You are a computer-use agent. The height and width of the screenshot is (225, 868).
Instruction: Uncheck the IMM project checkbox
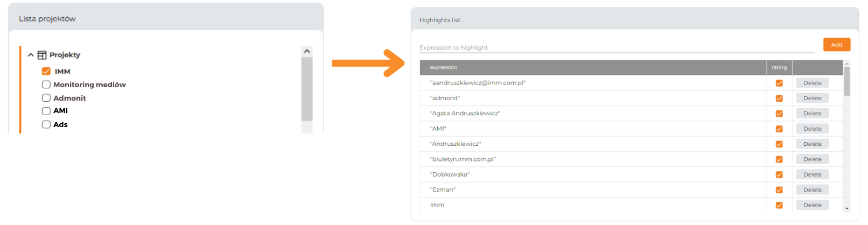coord(46,71)
